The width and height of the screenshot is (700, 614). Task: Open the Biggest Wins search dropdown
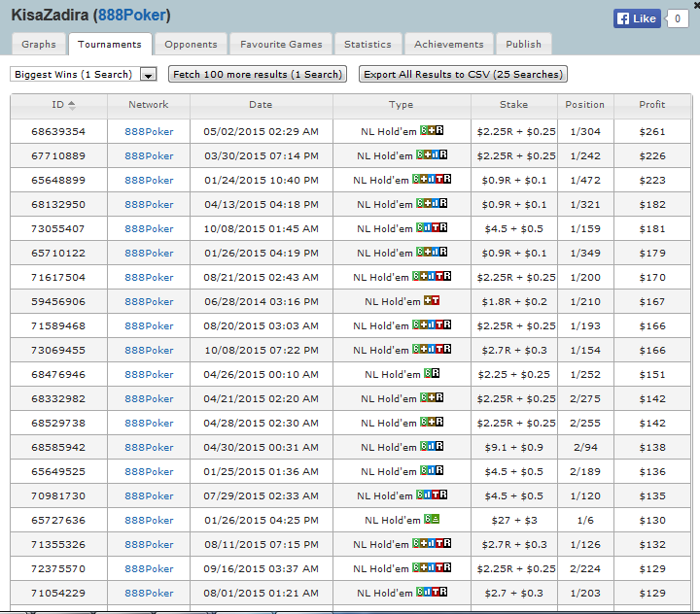point(83,74)
